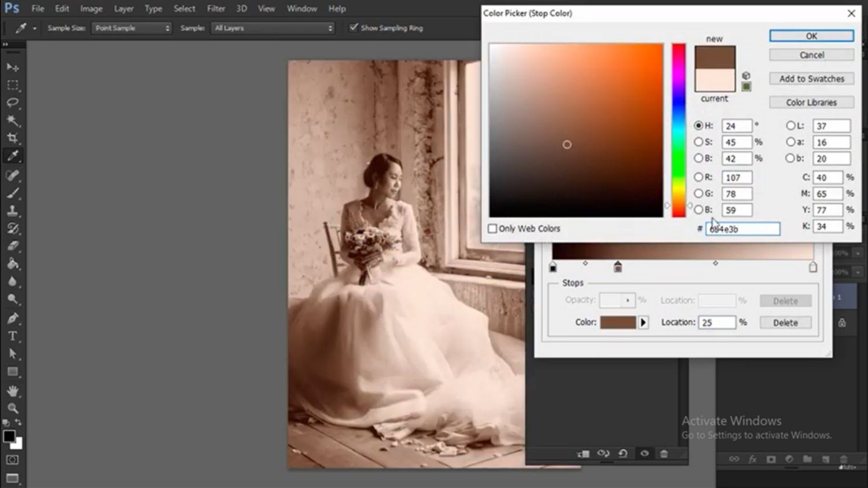Select the Horizontal Type tool
Screen dimensions: 868x488
point(13,336)
